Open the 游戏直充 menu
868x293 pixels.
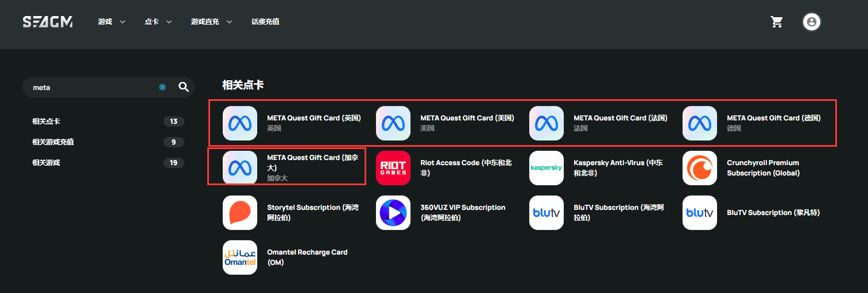pos(205,22)
